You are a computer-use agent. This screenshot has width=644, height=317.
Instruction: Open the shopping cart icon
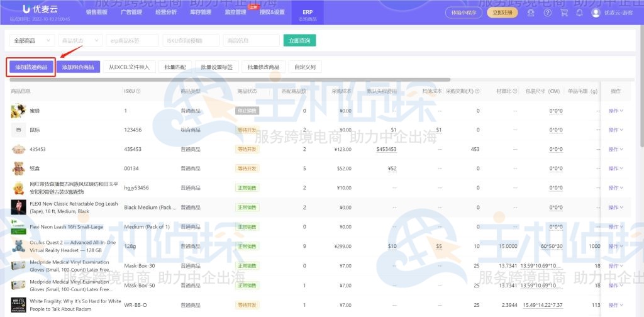[x=563, y=13]
